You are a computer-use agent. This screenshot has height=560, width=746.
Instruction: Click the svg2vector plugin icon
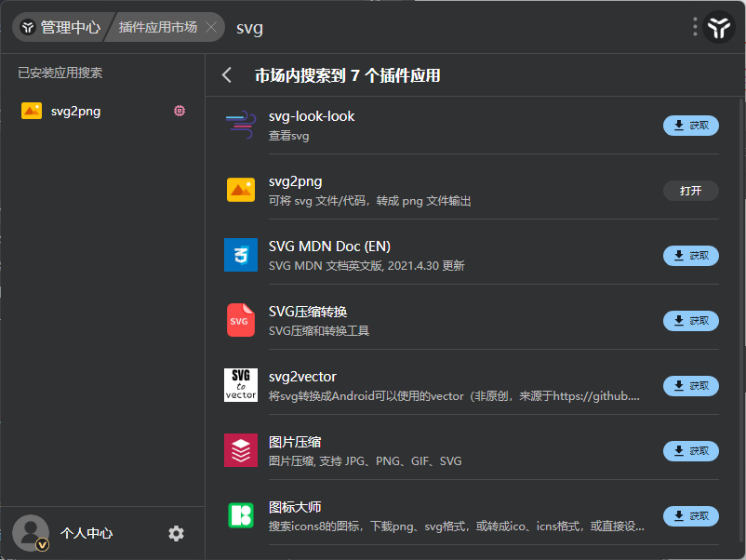click(240, 385)
